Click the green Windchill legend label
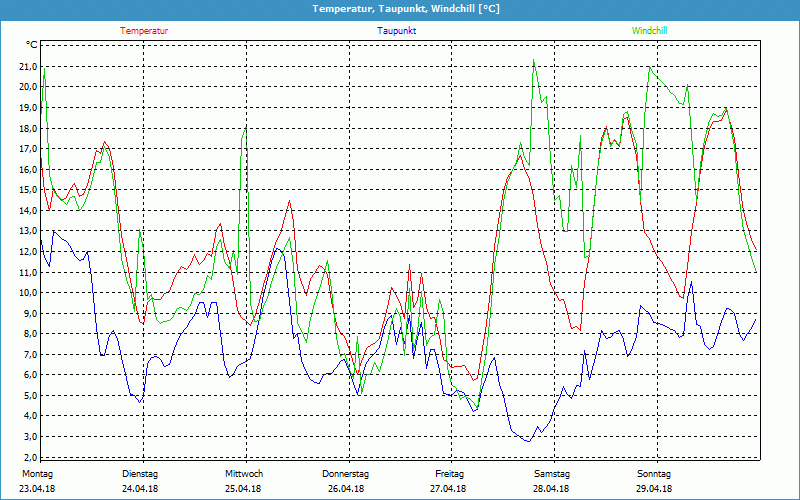Viewport: 800px width, 500px height. coord(649,31)
